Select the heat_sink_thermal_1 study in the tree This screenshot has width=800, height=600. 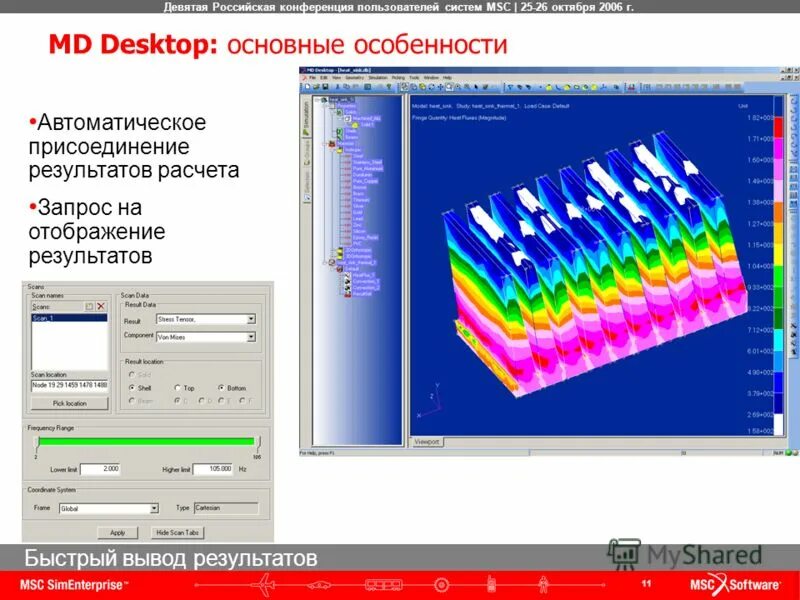(357, 263)
